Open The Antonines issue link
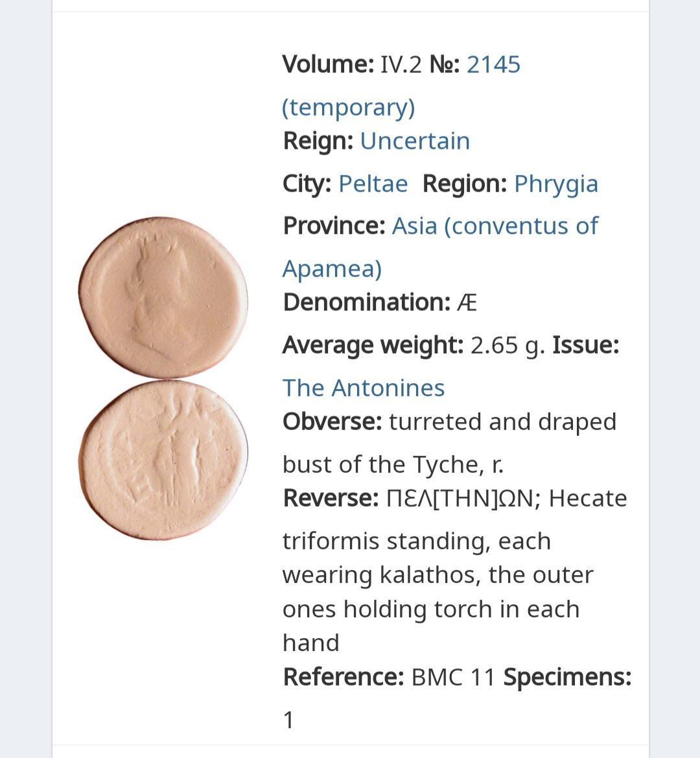Screen dimensions: 700x758 coord(363,388)
